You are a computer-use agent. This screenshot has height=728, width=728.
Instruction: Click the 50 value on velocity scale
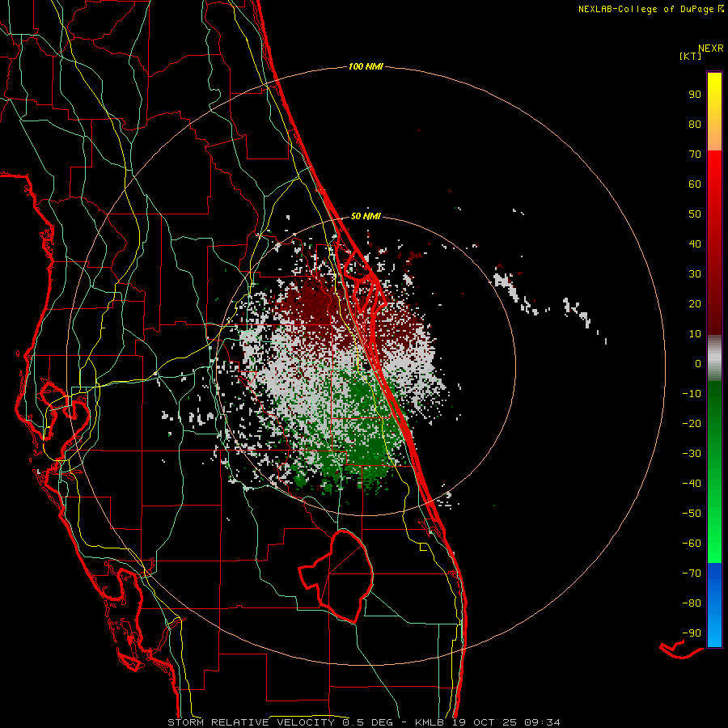point(695,214)
